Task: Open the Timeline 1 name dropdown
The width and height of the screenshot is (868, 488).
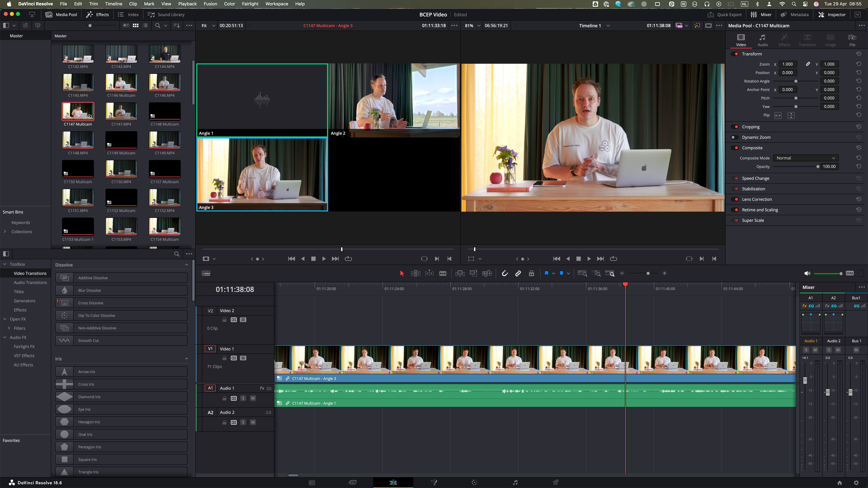Action: (x=608, y=26)
